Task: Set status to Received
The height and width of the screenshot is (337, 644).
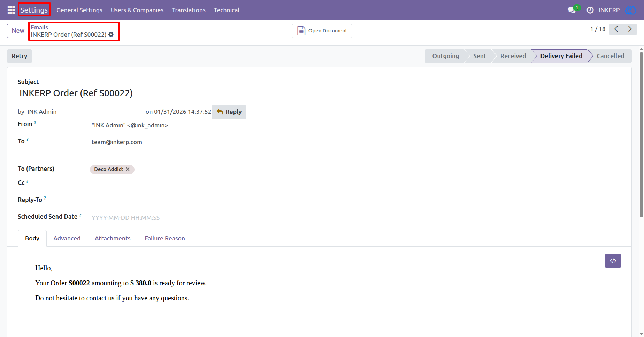Action: [513, 56]
